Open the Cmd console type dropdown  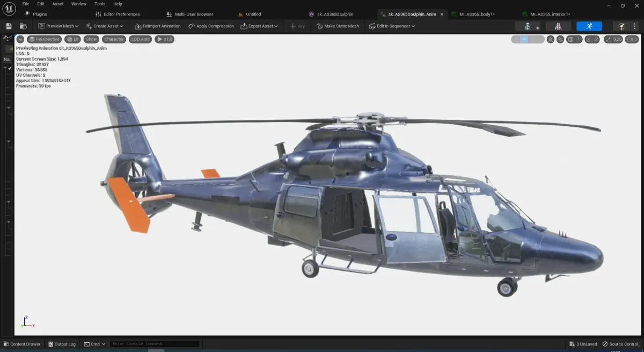(x=94, y=344)
